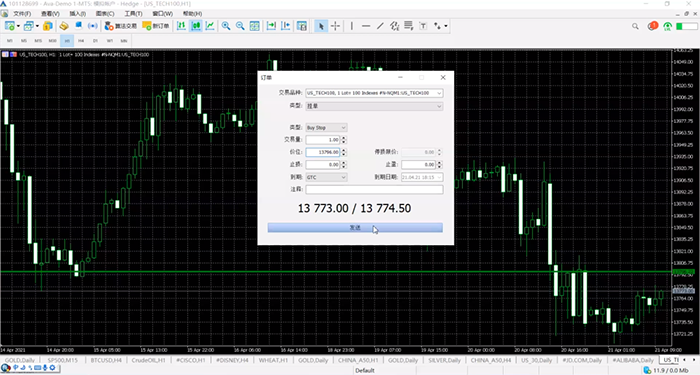
Task: Click the 算法交易 algo trading button
Action: coord(121,26)
